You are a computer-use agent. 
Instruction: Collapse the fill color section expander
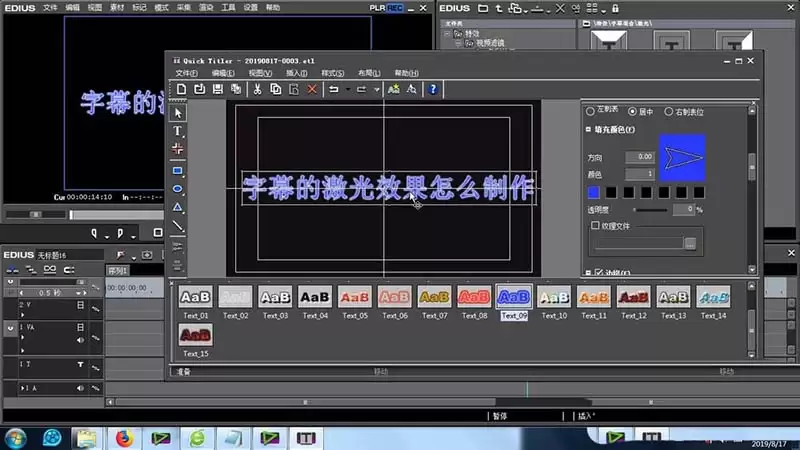pyautogui.click(x=588, y=130)
